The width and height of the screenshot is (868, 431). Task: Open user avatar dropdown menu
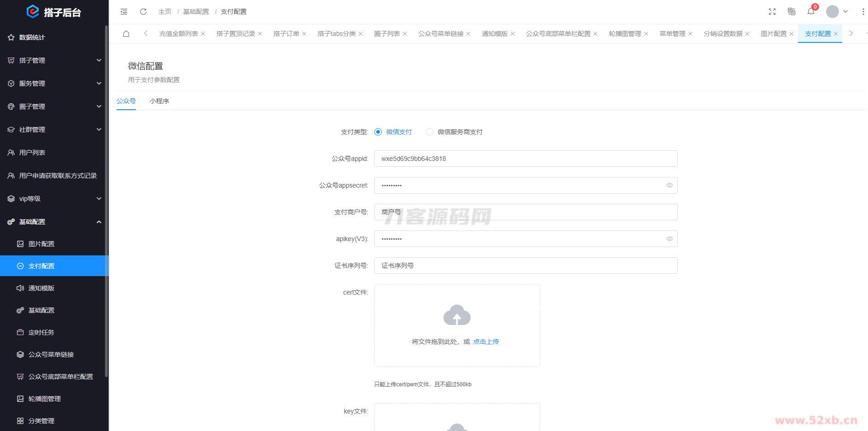[x=837, y=12]
